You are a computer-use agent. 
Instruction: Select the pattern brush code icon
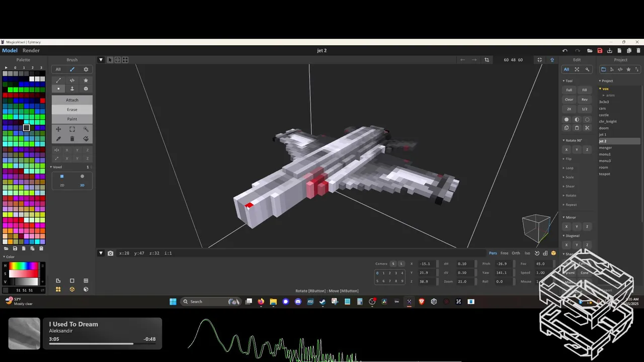click(x=72, y=80)
